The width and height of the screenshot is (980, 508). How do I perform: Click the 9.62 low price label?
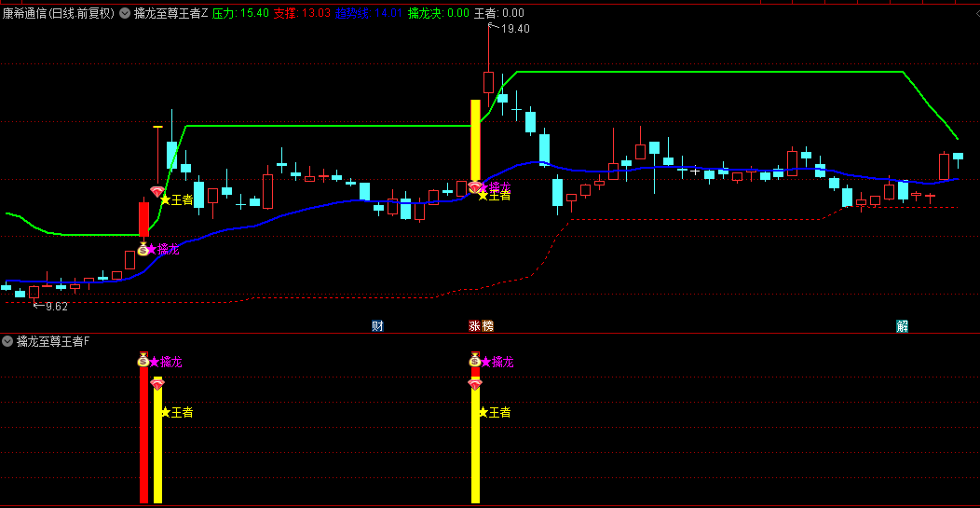coord(56,307)
